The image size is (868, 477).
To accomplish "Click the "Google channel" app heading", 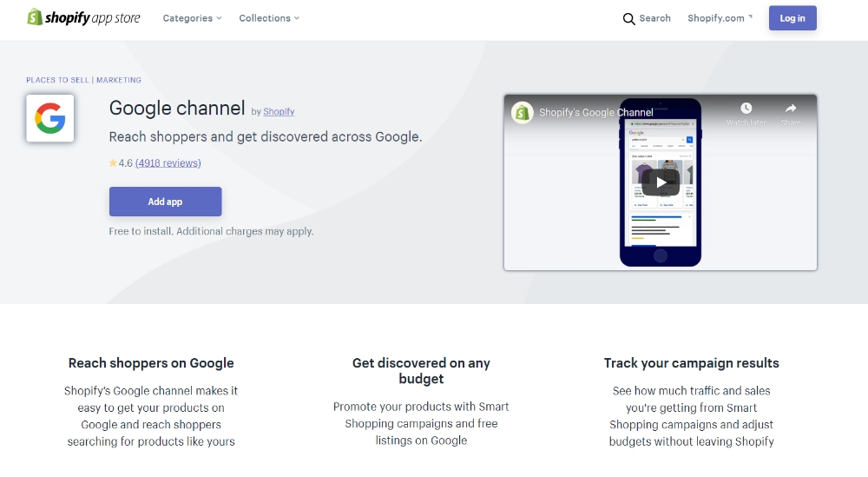I will (177, 109).
